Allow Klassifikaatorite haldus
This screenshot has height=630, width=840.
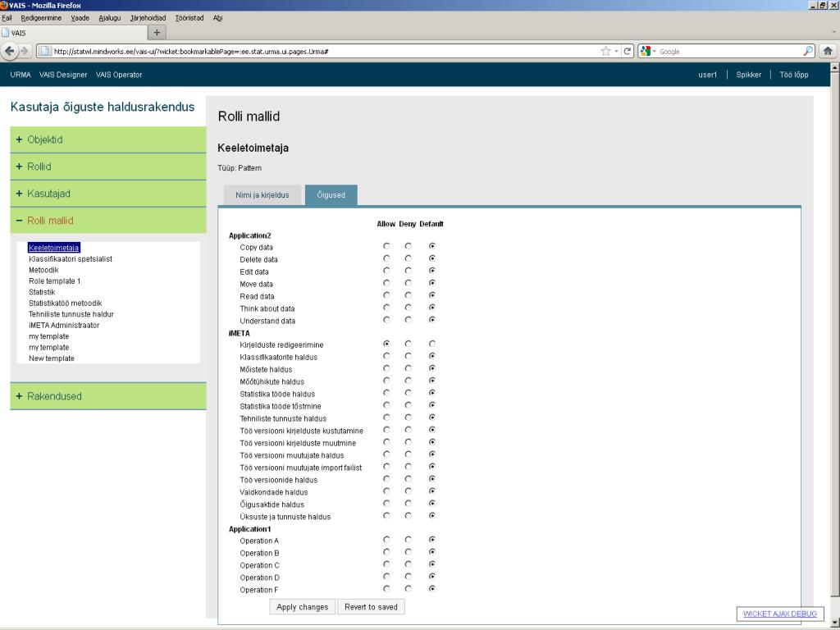click(386, 356)
